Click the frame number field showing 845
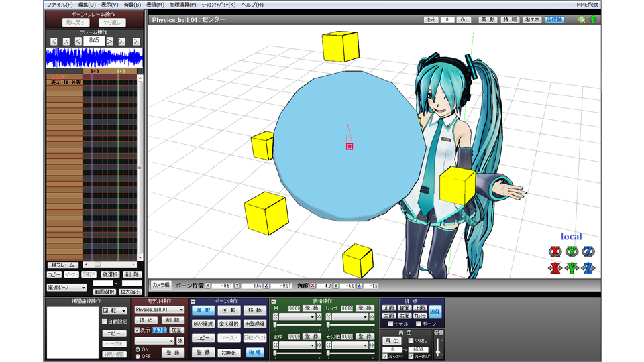644x362 pixels. pos(94,40)
